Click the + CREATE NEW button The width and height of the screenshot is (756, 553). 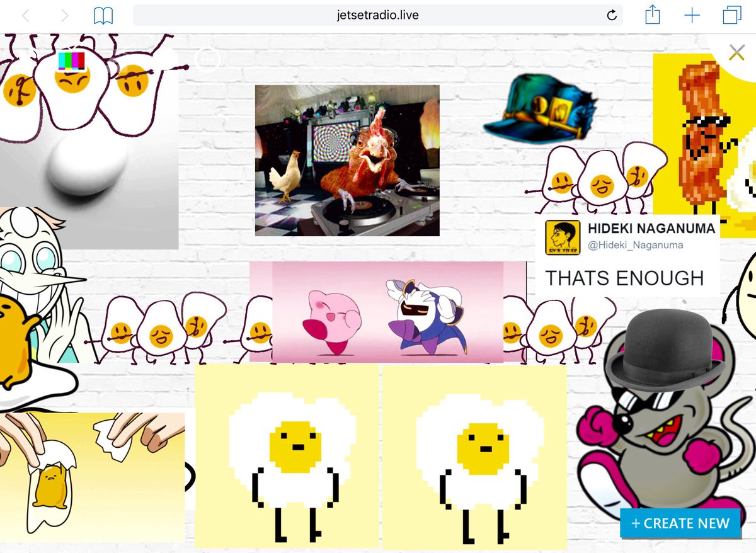point(680,523)
